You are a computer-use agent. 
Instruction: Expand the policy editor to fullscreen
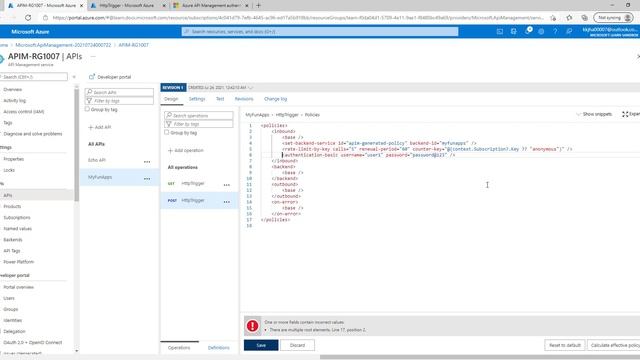point(630,114)
